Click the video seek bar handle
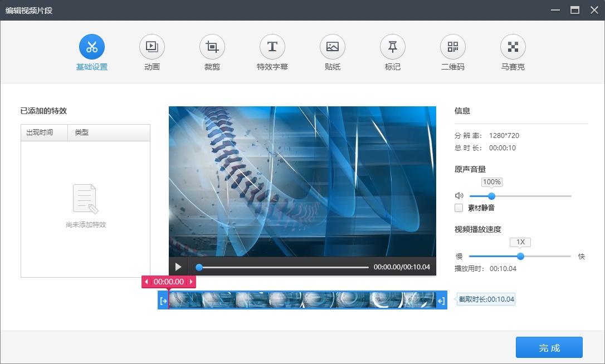This screenshot has height=364, width=605. coord(199,267)
